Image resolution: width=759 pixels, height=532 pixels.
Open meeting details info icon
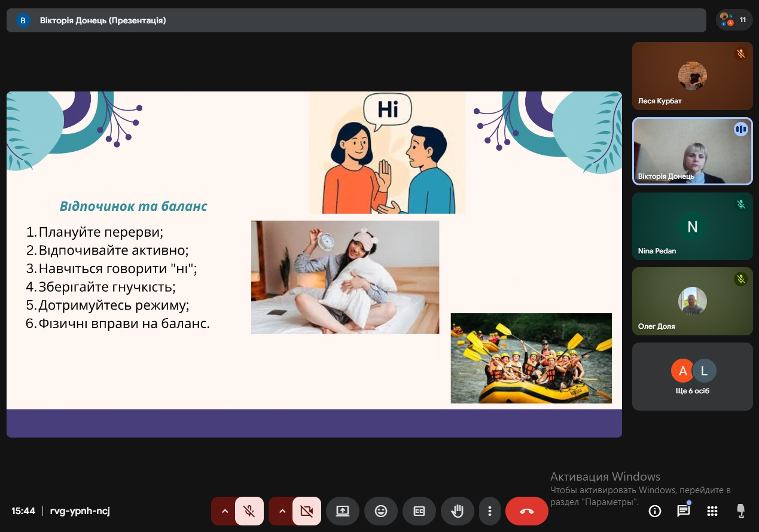click(655, 511)
